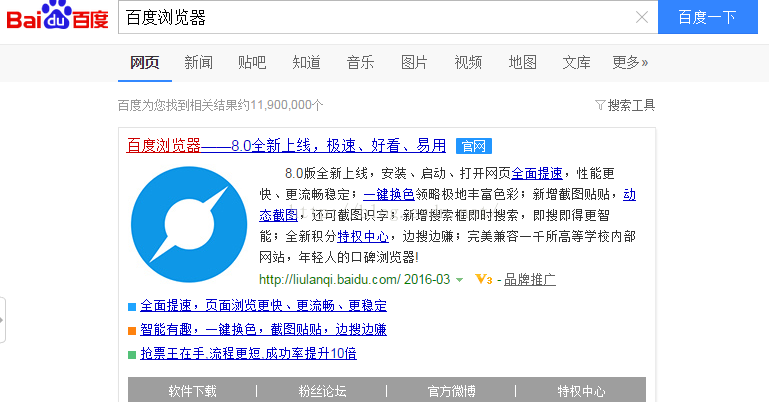The width and height of the screenshot is (769, 402).
Task: Open the 文库 tab
Action: pyautogui.click(x=576, y=63)
